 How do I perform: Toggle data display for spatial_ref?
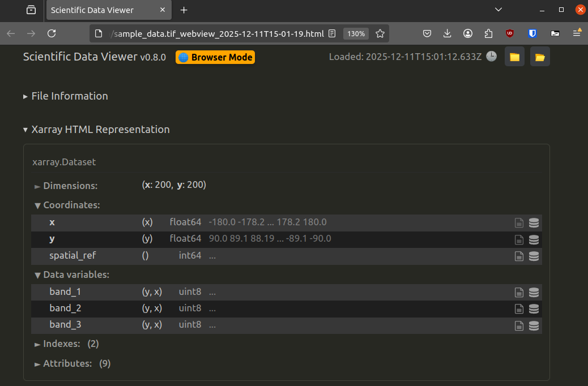[534, 256]
